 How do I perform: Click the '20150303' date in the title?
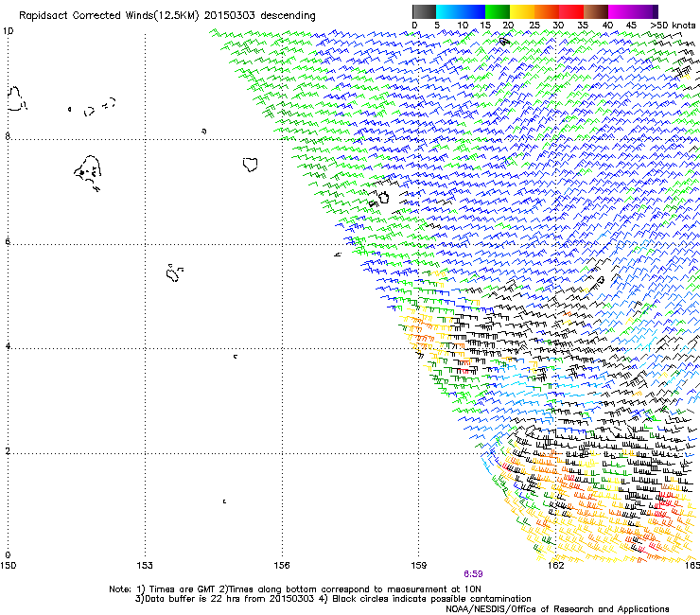[x=230, y=15]
